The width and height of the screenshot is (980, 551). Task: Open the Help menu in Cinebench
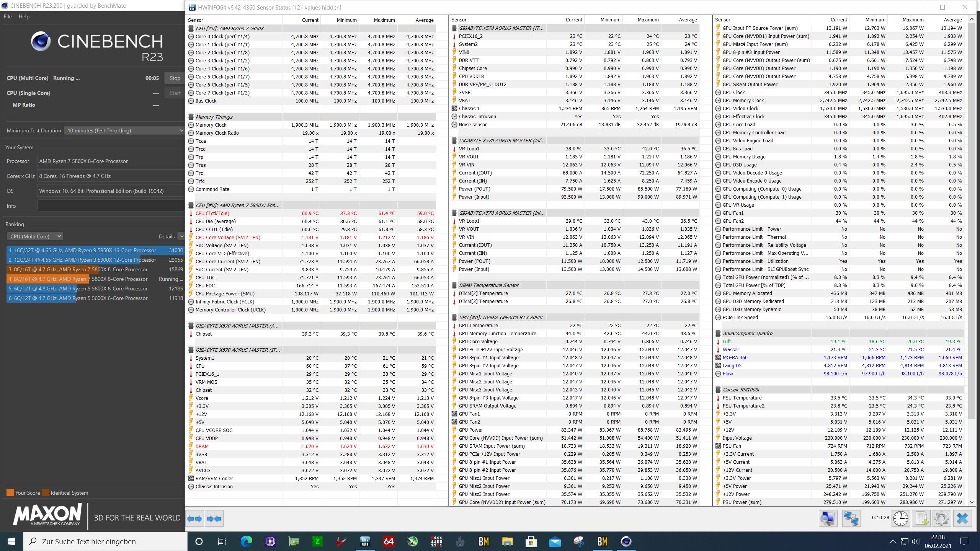pyautogui.click(x=24, y=16)
